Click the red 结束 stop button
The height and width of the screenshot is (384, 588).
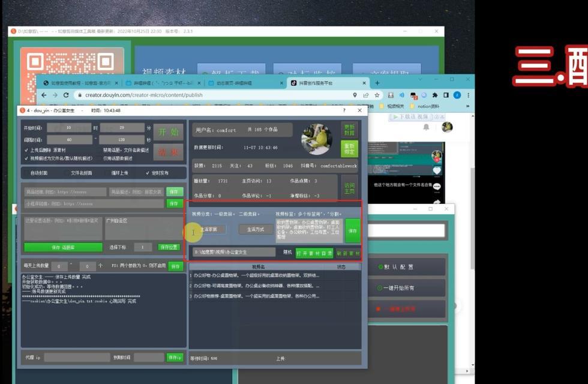point(169,152)
